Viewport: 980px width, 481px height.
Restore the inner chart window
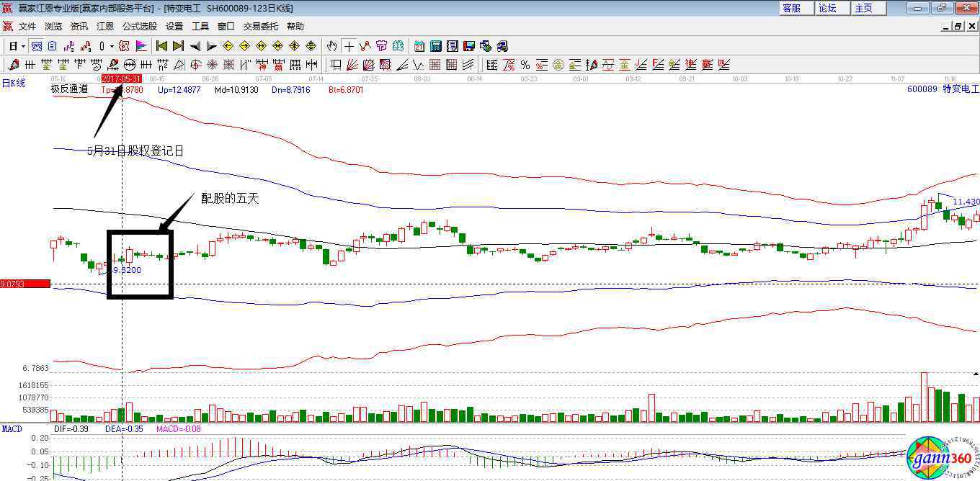(958, 27)
